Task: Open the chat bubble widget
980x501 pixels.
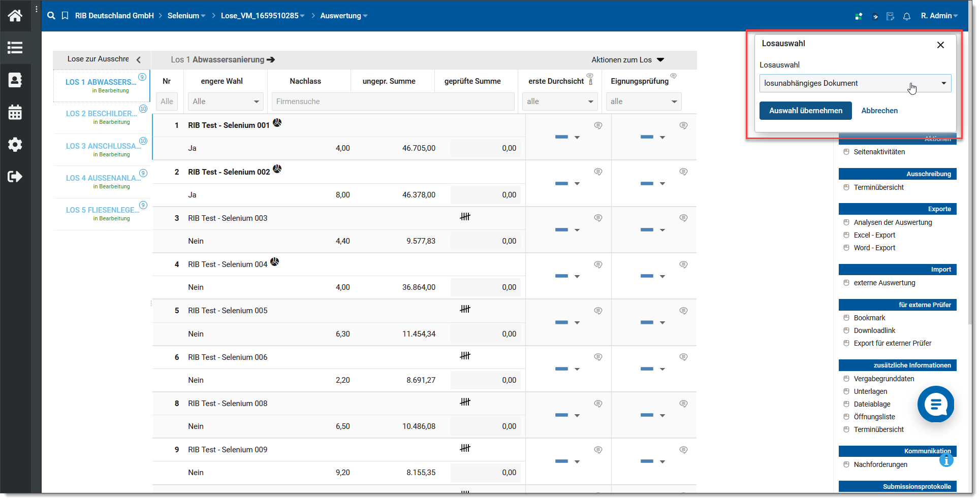Action: coord(936,404)
